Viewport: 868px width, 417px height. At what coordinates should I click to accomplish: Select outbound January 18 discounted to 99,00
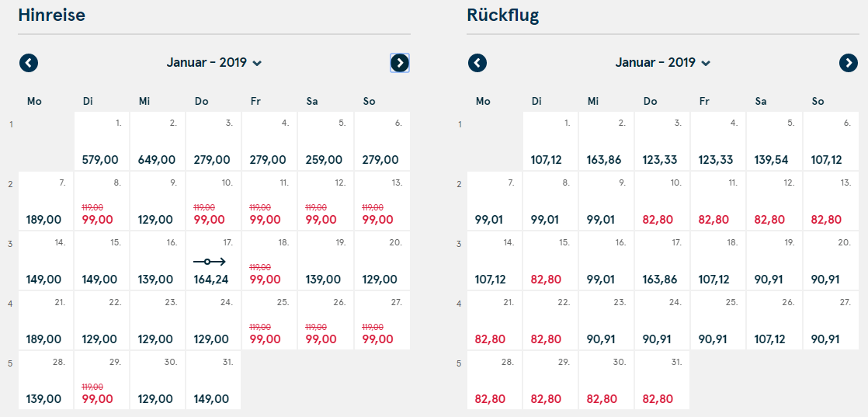coord(269,260)
